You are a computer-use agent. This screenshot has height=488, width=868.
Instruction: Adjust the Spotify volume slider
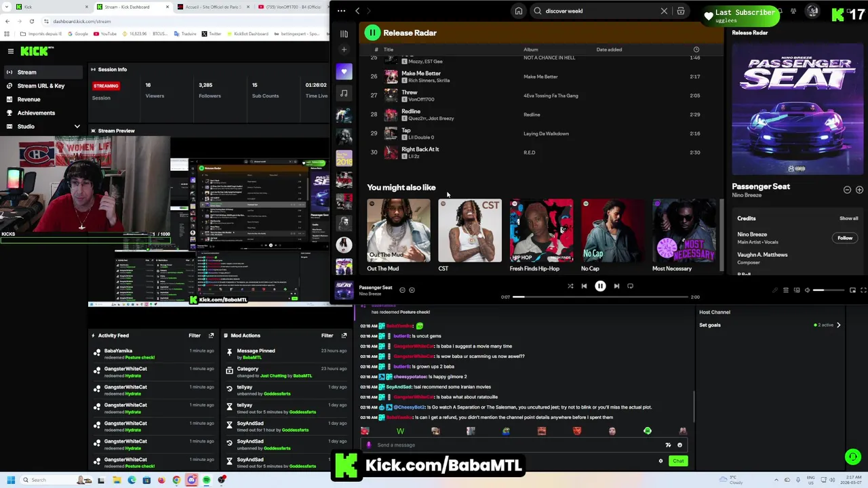coord(827,290)
